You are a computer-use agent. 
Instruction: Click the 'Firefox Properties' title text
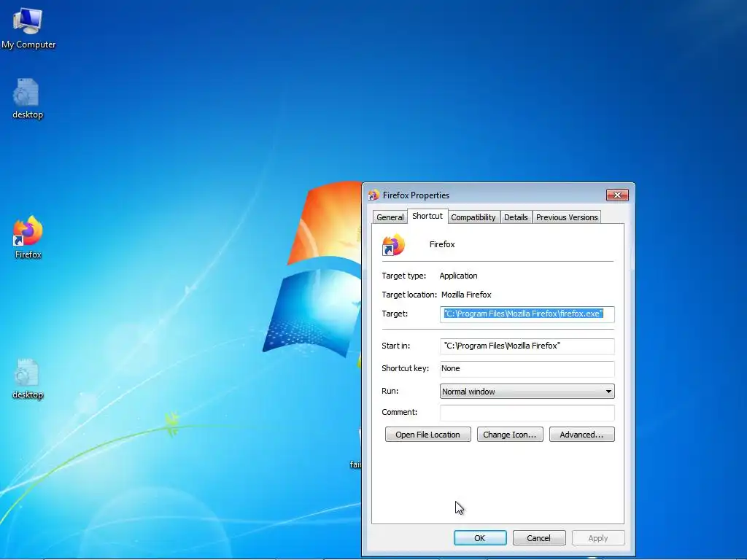(416, 195)
